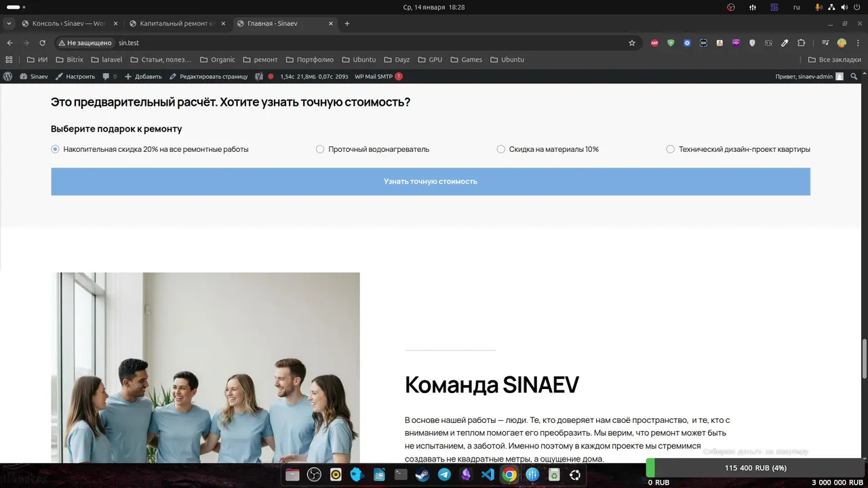Open the trash in the dock

554,475
